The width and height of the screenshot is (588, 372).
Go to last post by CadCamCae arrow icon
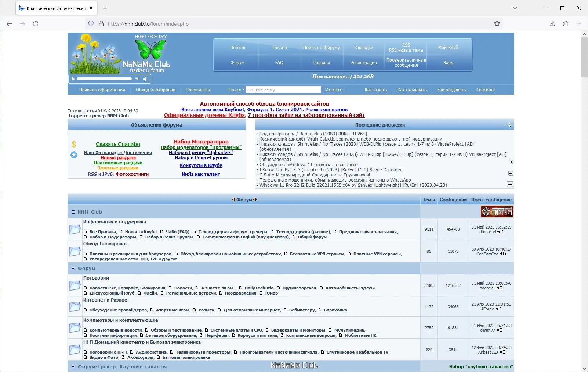pos(503,254)
